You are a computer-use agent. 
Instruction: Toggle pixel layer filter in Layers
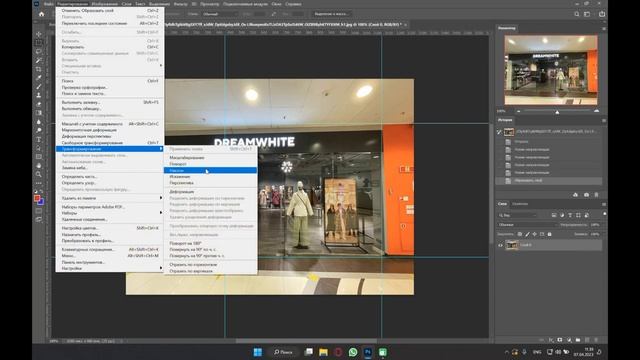(x=554, y=215)
